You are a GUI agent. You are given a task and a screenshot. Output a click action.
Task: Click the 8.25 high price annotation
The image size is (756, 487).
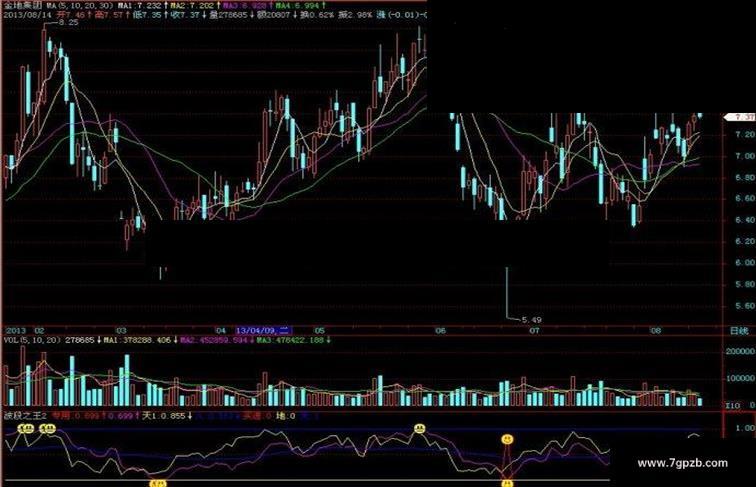tap(68, 22)
